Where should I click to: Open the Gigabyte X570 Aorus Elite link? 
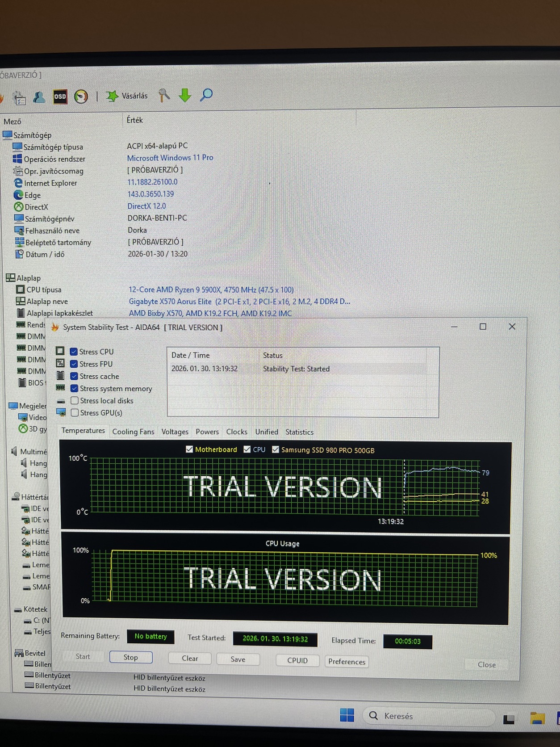pos(239,302)
